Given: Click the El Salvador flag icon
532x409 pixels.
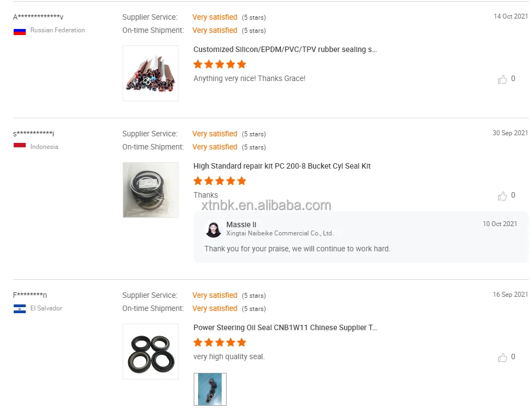Looking at the screenshot, I should coord(20,309).
